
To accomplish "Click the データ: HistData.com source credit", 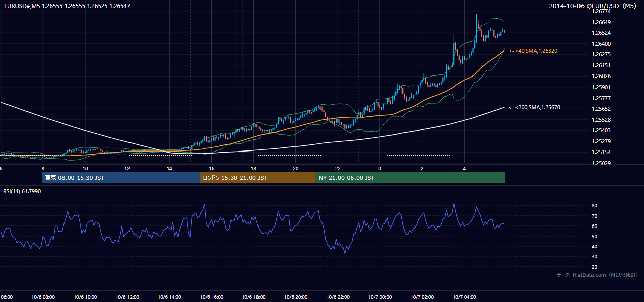I will (598, 275).
